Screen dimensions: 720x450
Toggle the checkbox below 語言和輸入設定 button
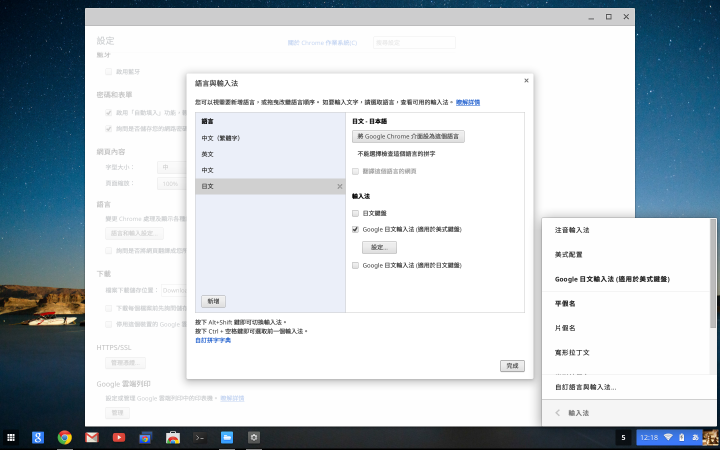(x=108, y=251)
